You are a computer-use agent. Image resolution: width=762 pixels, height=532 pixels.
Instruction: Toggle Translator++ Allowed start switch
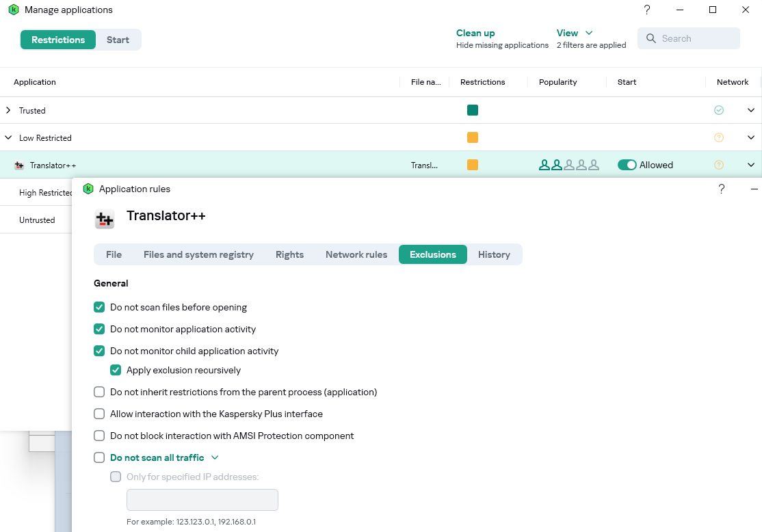click(627, 165)
